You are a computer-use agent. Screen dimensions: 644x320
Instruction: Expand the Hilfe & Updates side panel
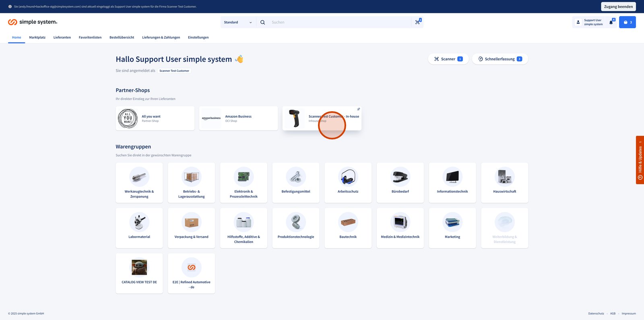click(x=640, y=160)
